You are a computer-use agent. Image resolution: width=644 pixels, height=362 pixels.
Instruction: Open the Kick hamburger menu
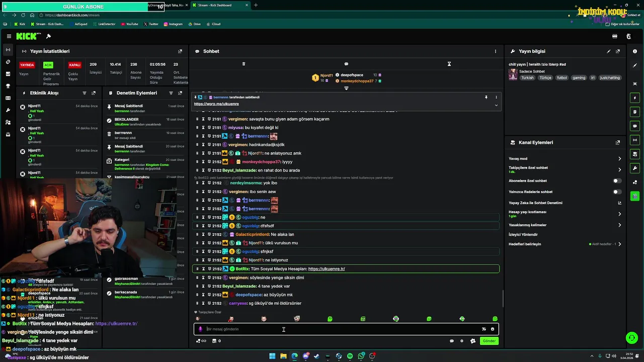pyautogui.click(x=9, y=36)
